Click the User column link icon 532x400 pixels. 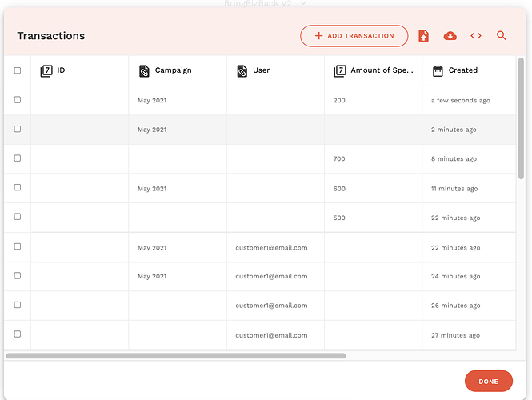[242, 71]
